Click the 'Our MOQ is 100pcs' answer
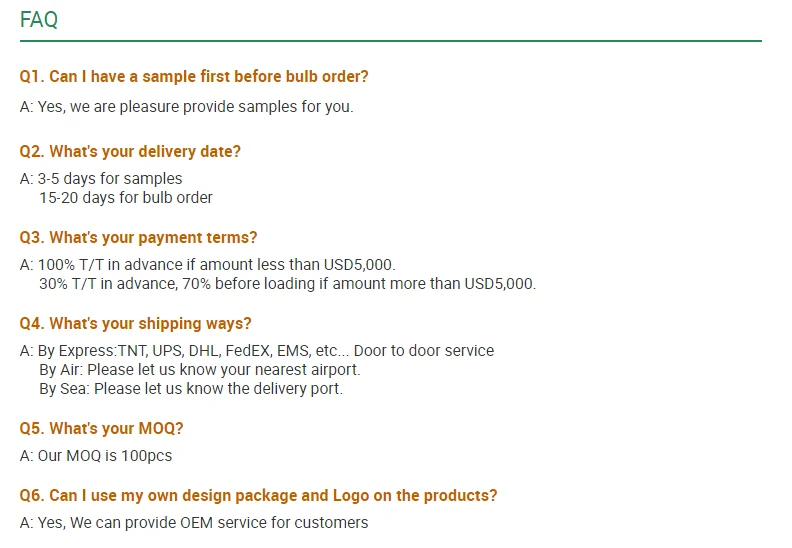Image resolution: width=792 pixels, height=548 pixels. click(x=96, y=456)
